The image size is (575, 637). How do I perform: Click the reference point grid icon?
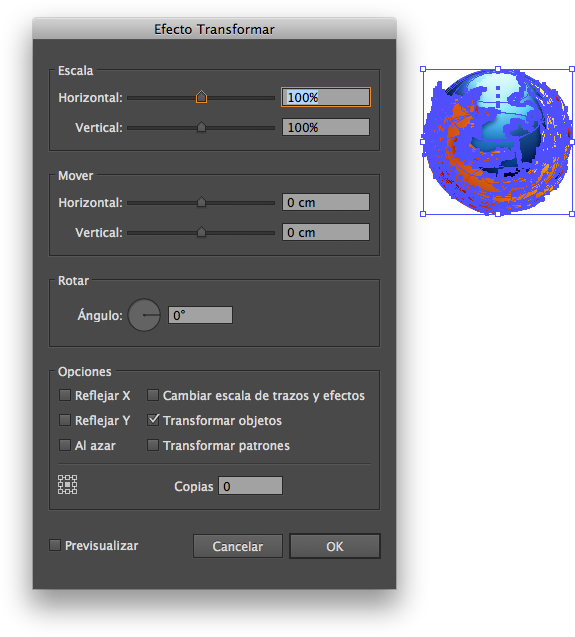[67, 485]
